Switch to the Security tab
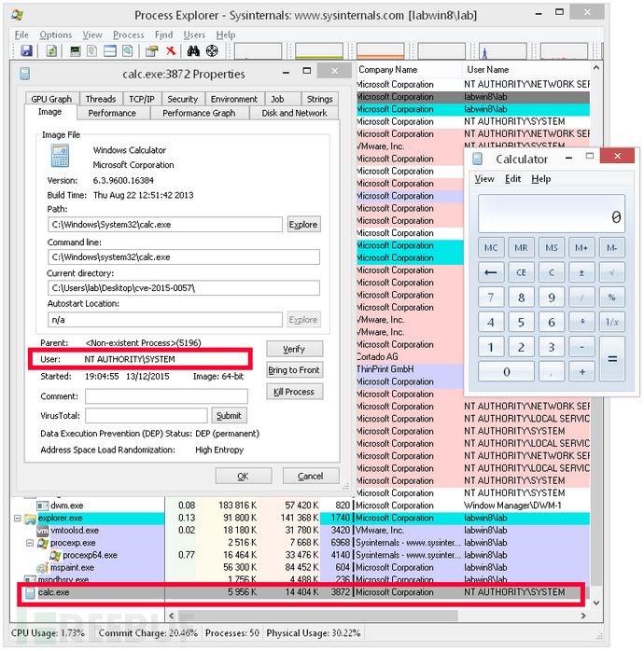The image size is (644, 651). [x=183, y=99]
